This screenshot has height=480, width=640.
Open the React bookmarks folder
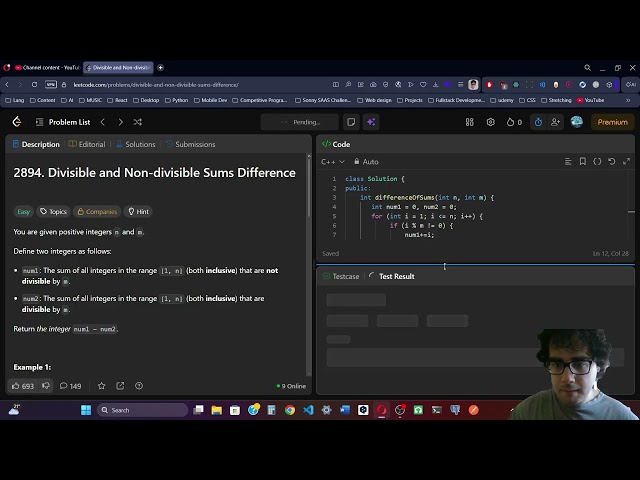117,100
